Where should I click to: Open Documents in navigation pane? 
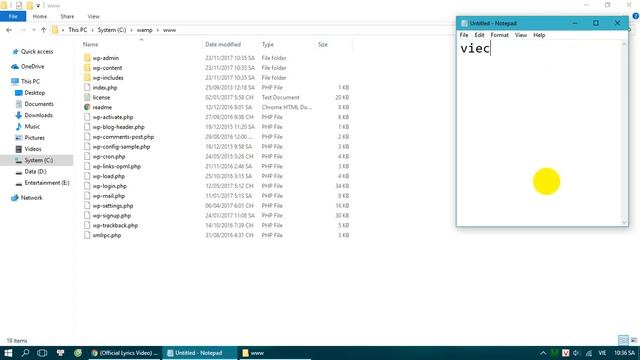pyautogui.click(x=39, y=104)
